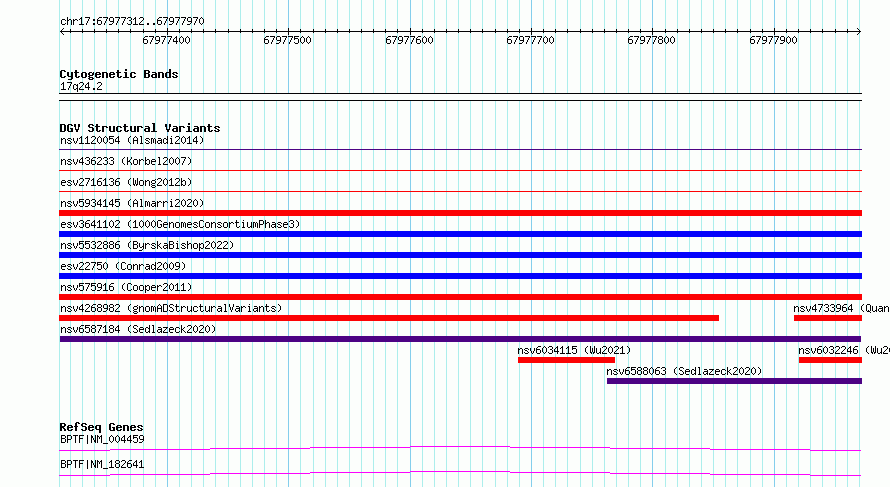890x487 pixels.
Task: Click the left arrow of the ruler
Action: (x=62, y=32)
